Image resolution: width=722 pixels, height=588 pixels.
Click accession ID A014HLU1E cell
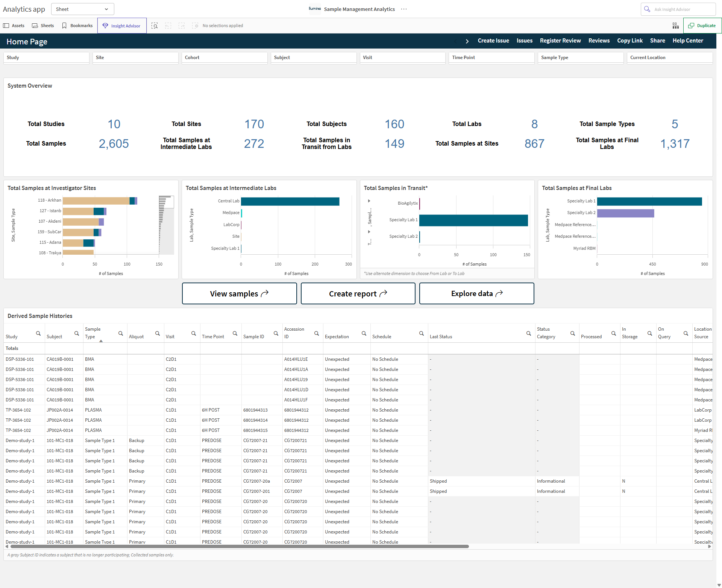click(303, 359)
